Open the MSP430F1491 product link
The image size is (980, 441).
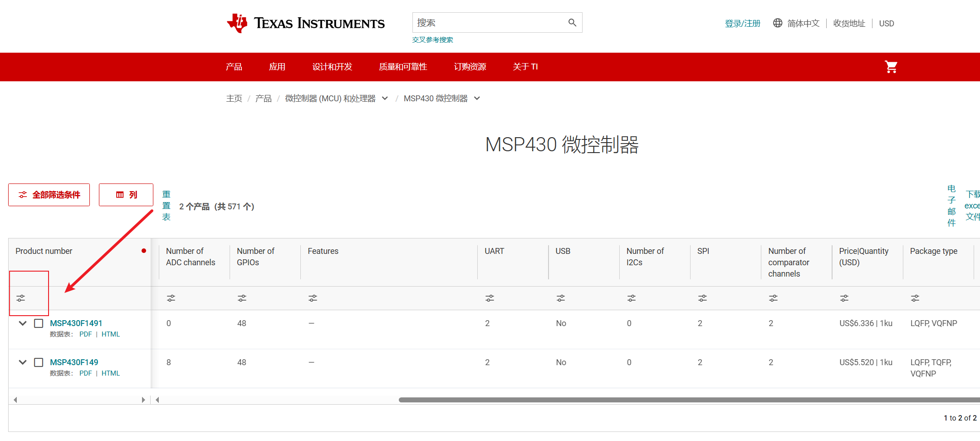[x=76, y=323]
